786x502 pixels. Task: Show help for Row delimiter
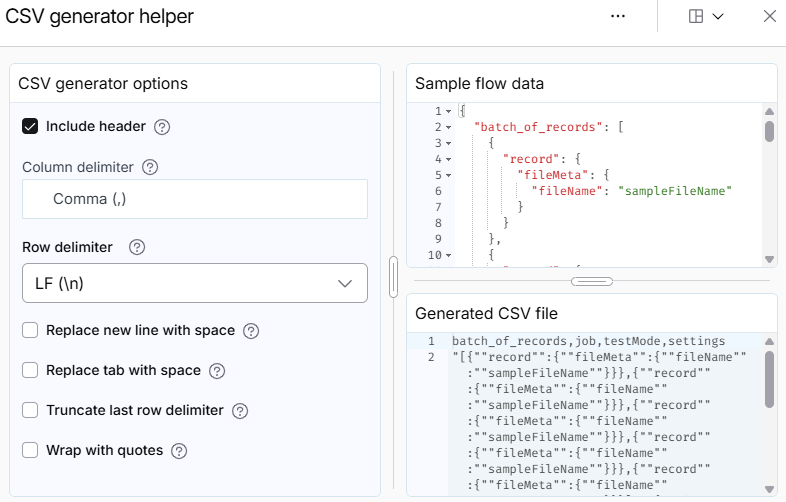point(137,247)
